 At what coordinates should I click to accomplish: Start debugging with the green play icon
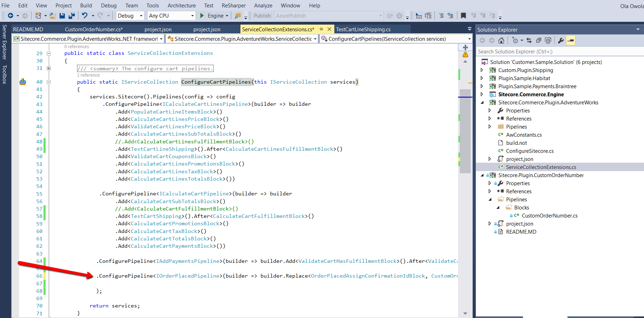tap(202, 15)
